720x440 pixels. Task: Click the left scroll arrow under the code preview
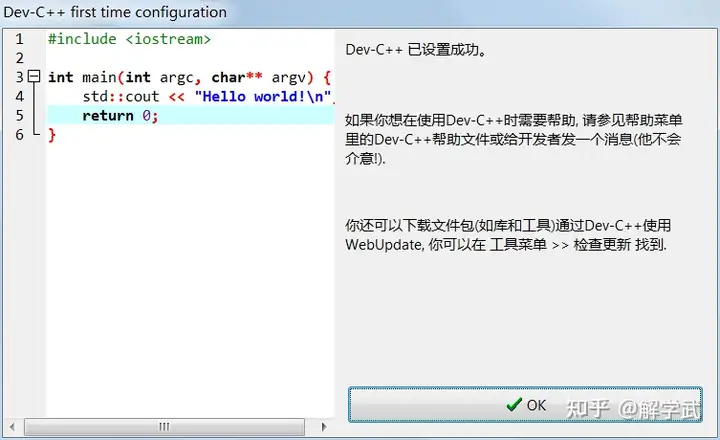(12, 427)
